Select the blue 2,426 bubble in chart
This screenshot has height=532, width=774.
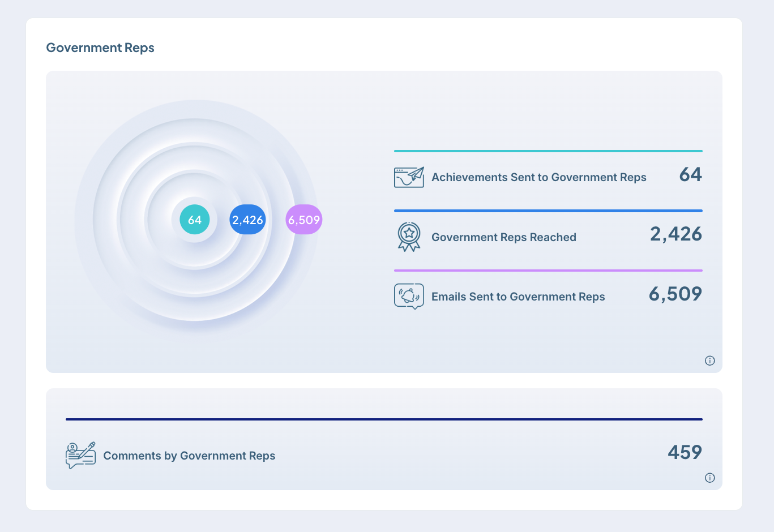coord(247,220)
